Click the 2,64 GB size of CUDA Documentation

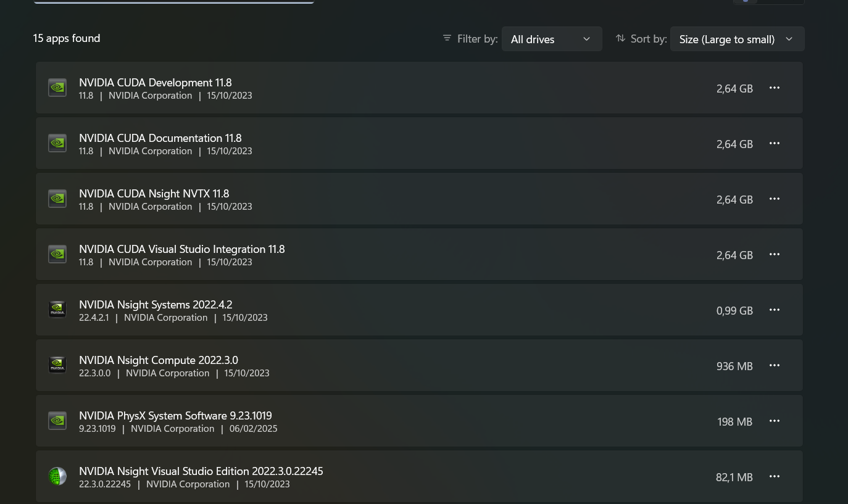pos(734,144)
